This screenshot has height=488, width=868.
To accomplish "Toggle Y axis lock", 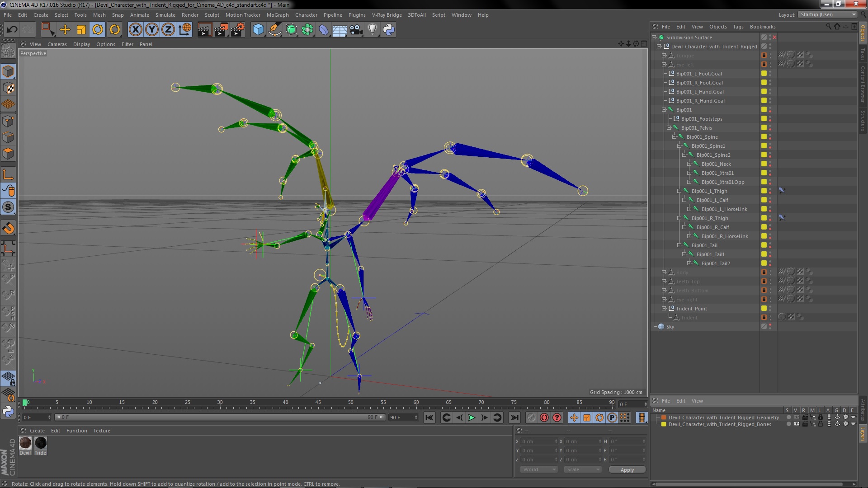I will click(x=152, y=30).
